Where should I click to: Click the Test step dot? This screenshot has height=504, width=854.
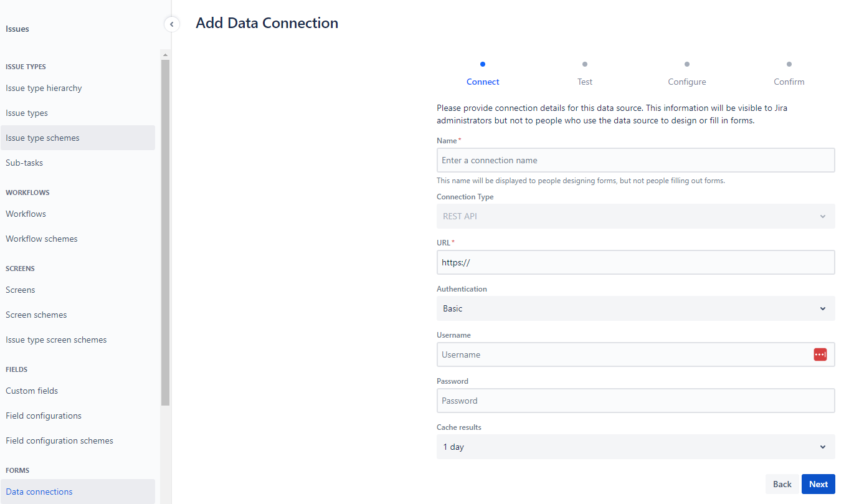pyautogui.click(x=585, y=64)
